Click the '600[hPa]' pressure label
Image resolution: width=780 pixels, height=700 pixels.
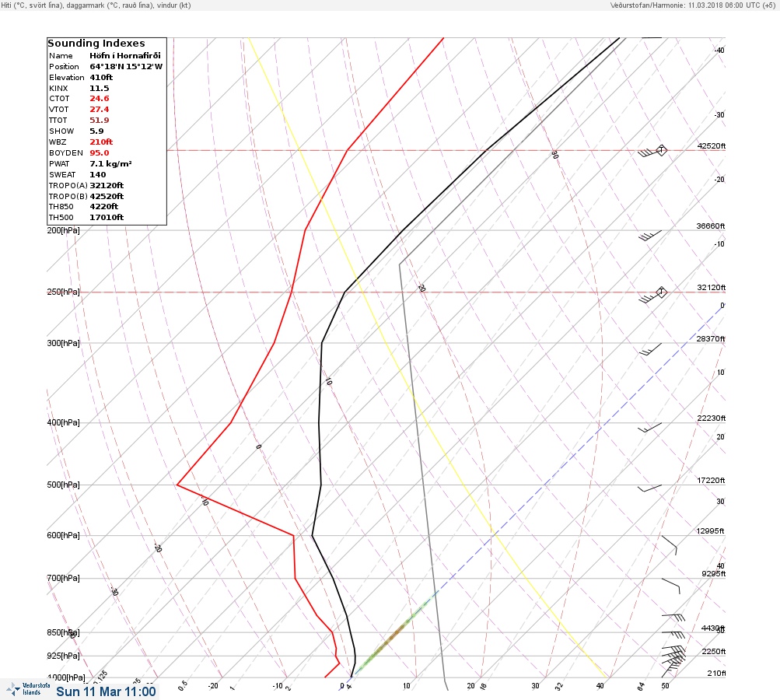click(x=63, y=535)
